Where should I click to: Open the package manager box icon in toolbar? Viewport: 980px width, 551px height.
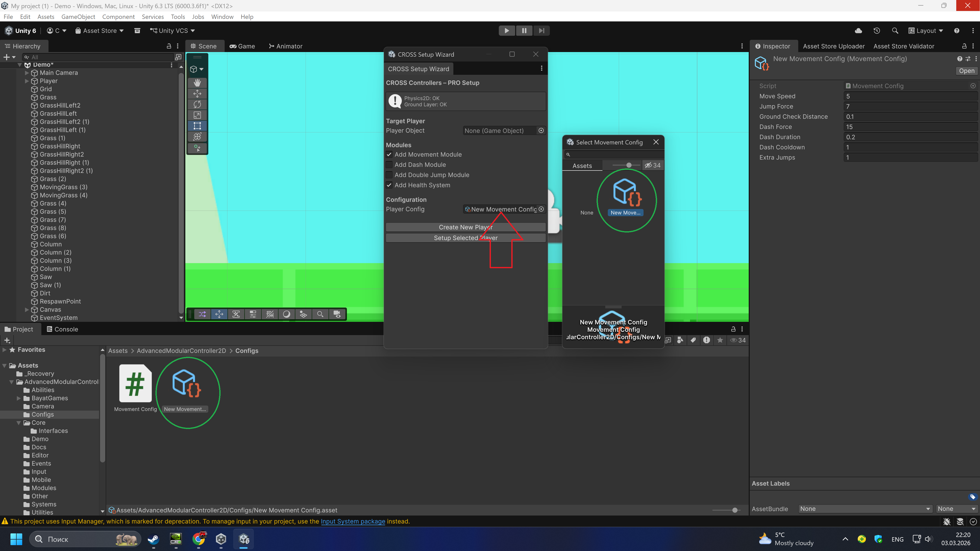[137, 30]
